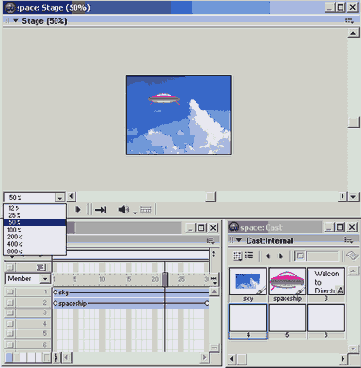Click the cast member name input field
Viewport: 361px width, 368px height.
323,256
